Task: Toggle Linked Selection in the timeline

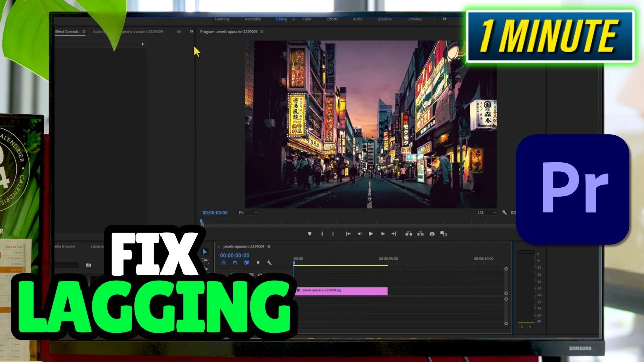Action: coord(246,263)
